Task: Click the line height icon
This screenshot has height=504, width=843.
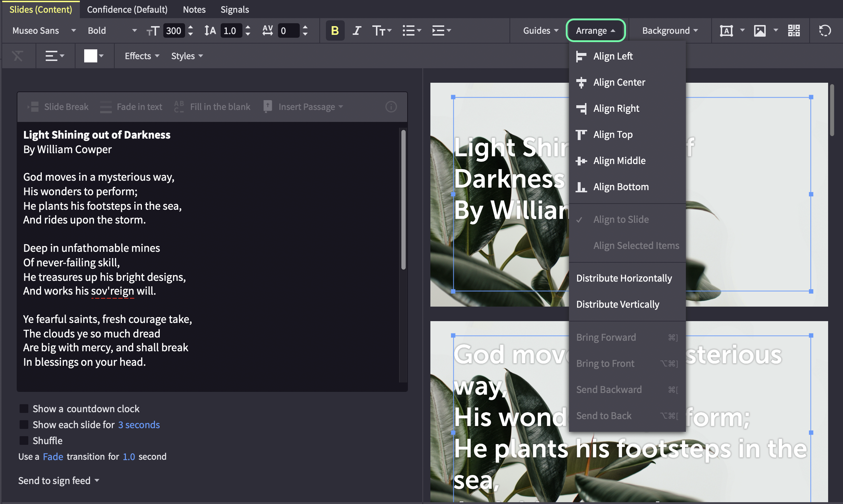Action: pyautogui.click(x=210, y=31)
